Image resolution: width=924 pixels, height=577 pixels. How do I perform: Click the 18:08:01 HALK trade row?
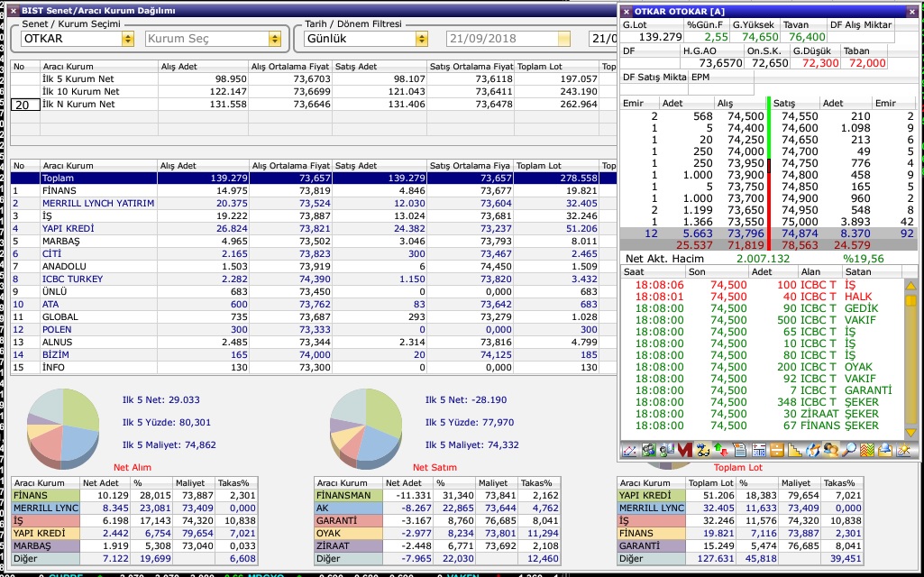click(x=763, y=297)
